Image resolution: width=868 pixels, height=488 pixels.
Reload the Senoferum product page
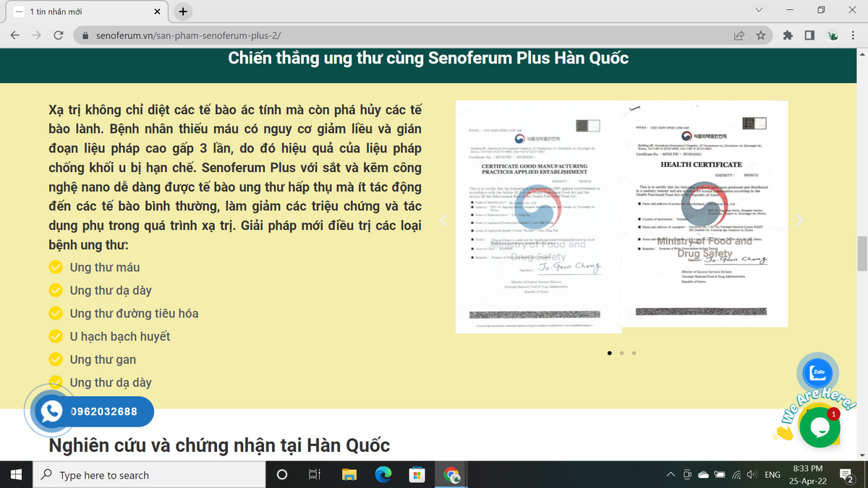pos(59,34)
